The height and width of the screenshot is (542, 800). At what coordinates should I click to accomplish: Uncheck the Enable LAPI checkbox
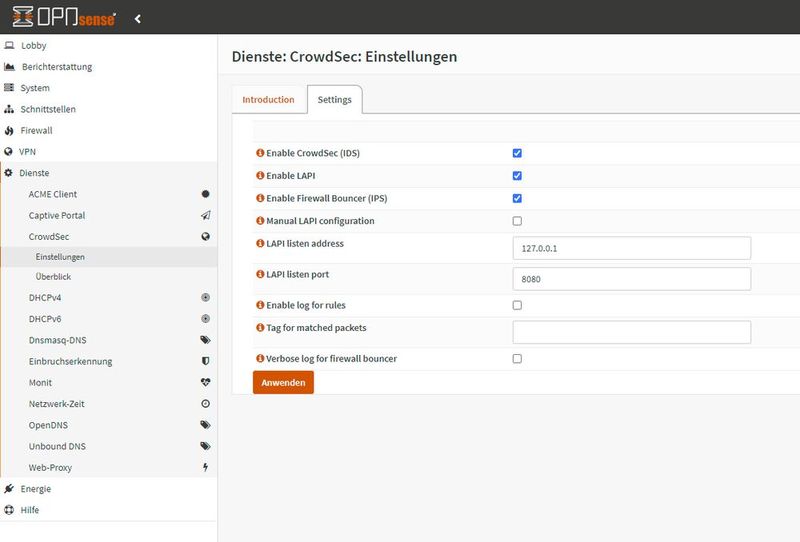tap(517, 176)
